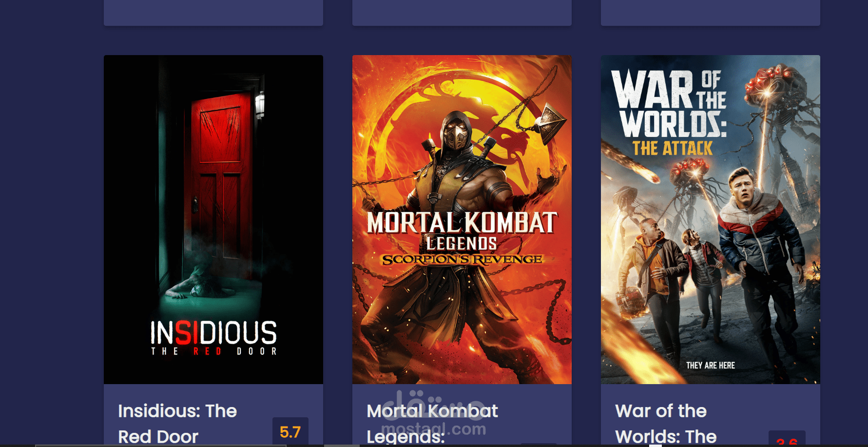Click Scorpion's masked face on the poster

456,134
